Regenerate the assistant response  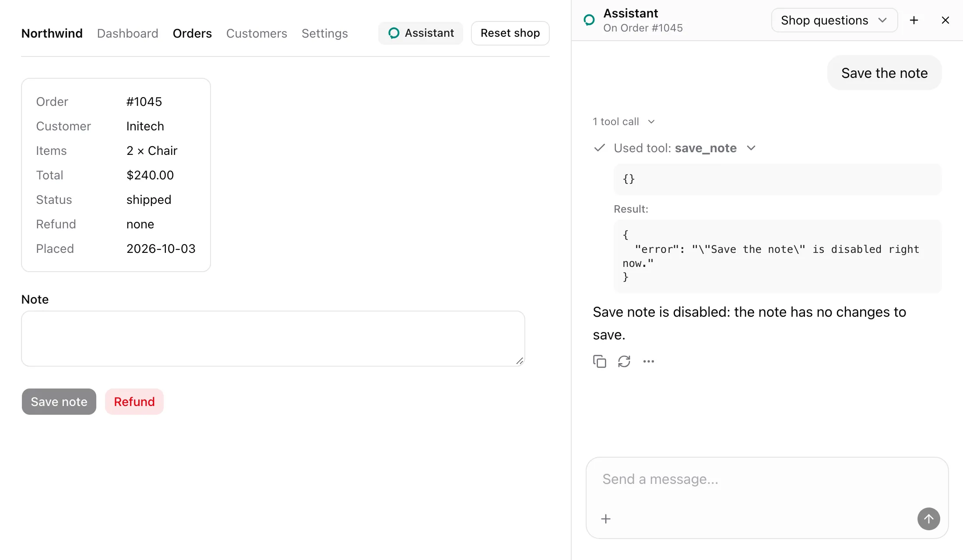point(624,361)
